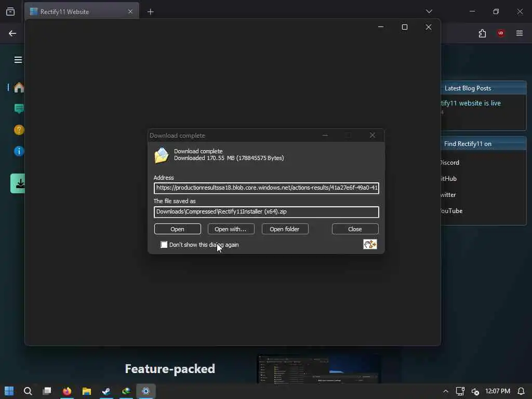Open a new browser tab
This screenshot has height=399, width=532.
tap(150, 12)
